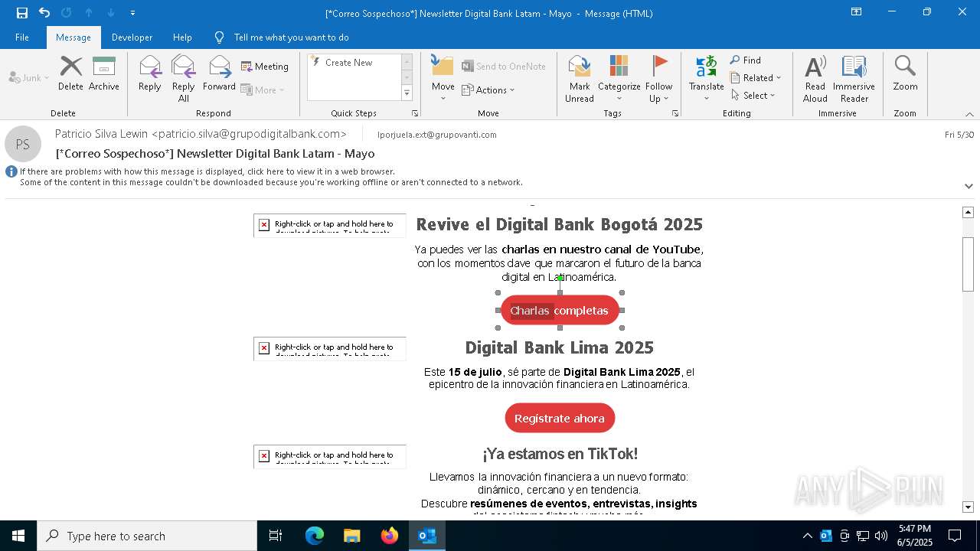Screen dimensions: 980x551
Task: Translate the message
Action: coord(706,78)
